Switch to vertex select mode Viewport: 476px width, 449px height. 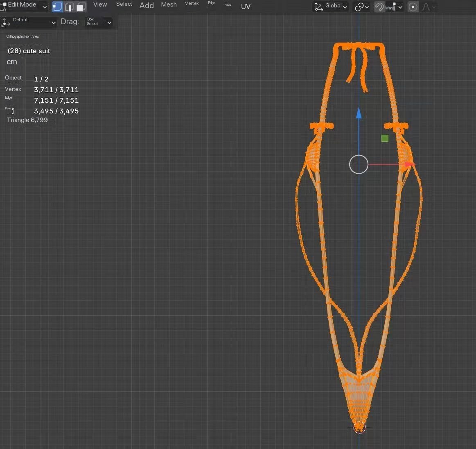[57, 7]
